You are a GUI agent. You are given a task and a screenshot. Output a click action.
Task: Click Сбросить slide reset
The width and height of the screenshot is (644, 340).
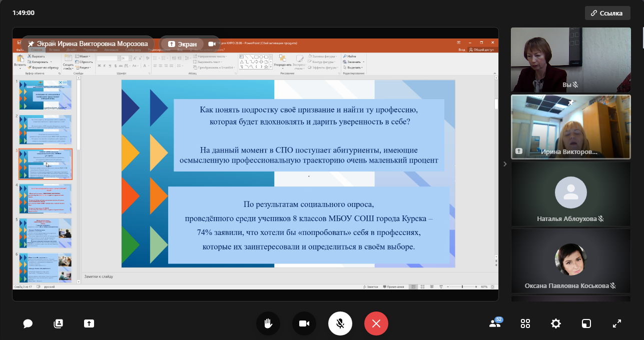(84, 62)
